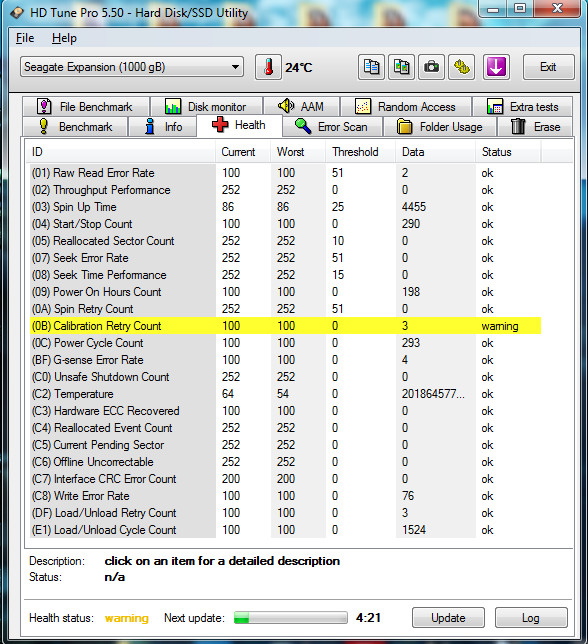The width and height of the screenshot is (588, 644).
Task: Select the Current Pending Sector row
Action: (285, 445)
